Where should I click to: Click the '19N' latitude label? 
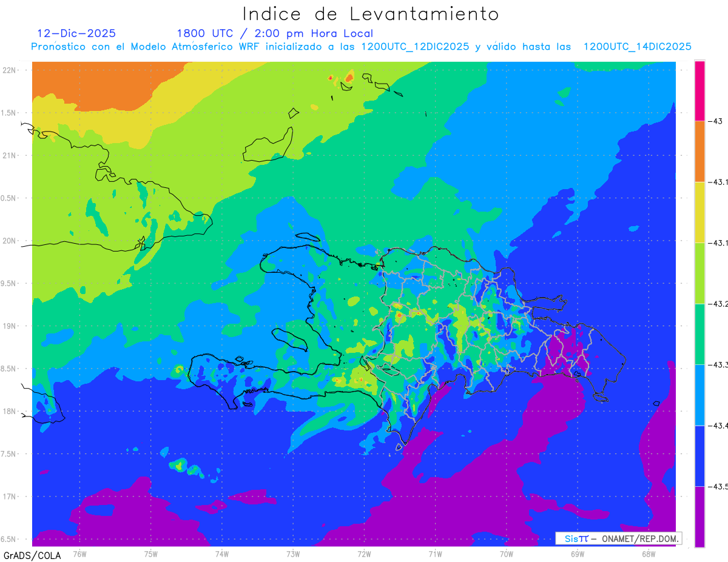10,326
